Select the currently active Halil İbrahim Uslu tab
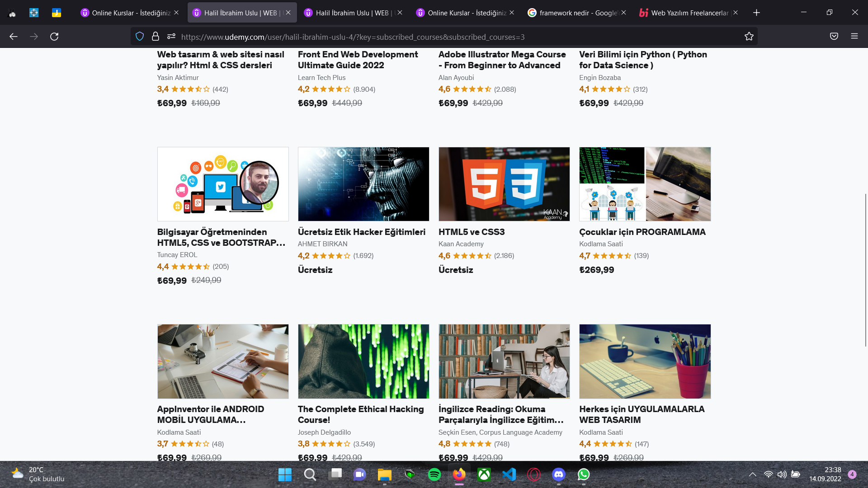 coord(242,13)
